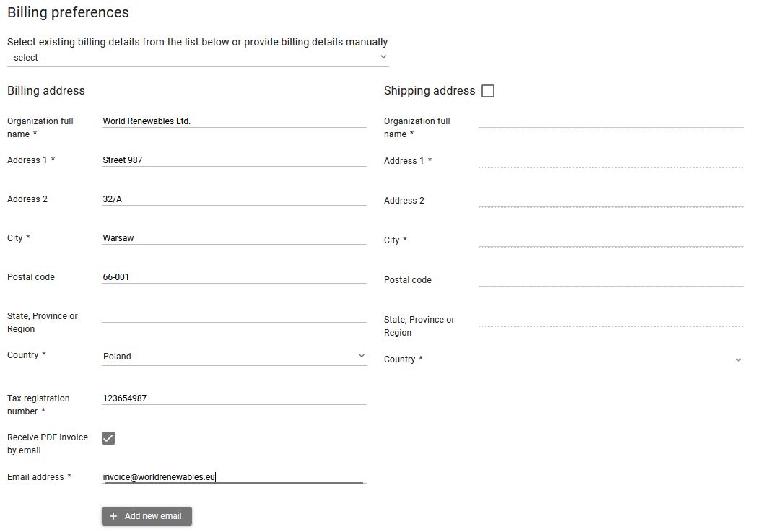The height and width of the screenshot is (532, 763).
Task: Select the shipping Address 2 field
Action: [x=610, y=200]
